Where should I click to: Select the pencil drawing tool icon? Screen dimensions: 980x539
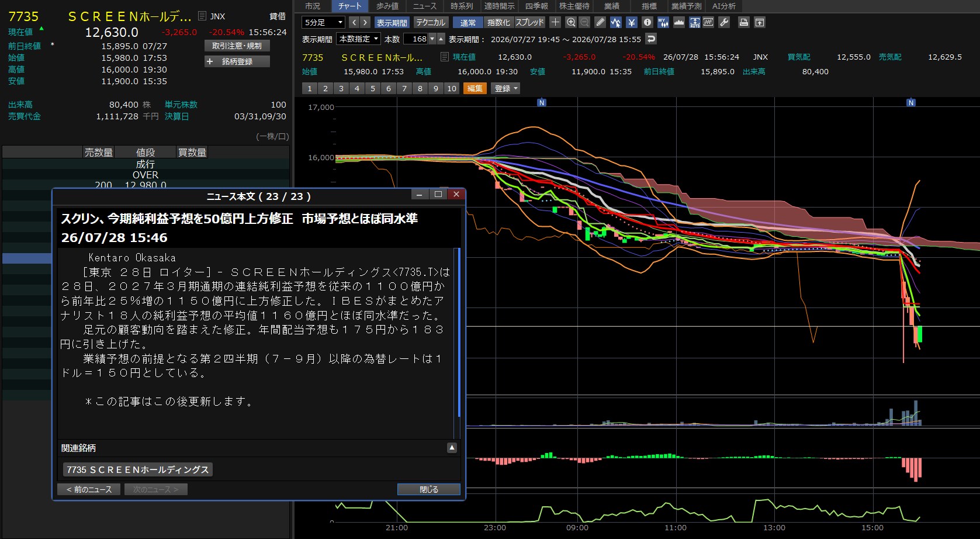(600, 22)
